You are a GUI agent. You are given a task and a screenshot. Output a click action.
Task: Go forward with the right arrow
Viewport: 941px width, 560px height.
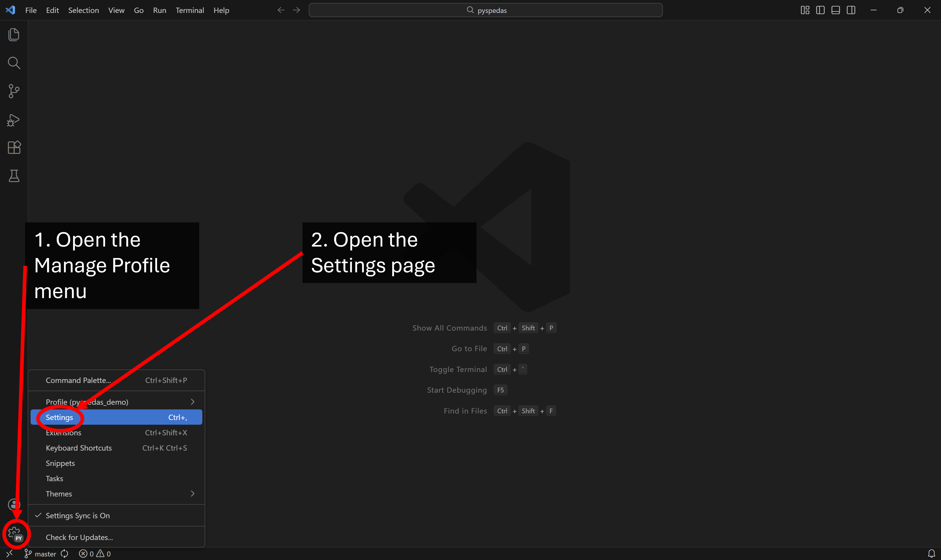[297, 10]
